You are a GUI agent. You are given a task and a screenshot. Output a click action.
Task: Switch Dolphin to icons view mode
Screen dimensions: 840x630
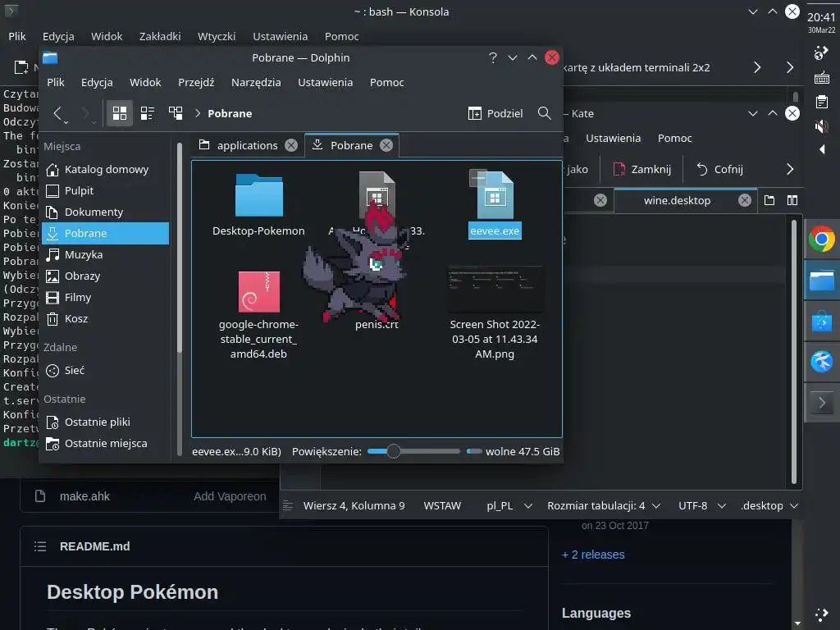tap(120, 113)
